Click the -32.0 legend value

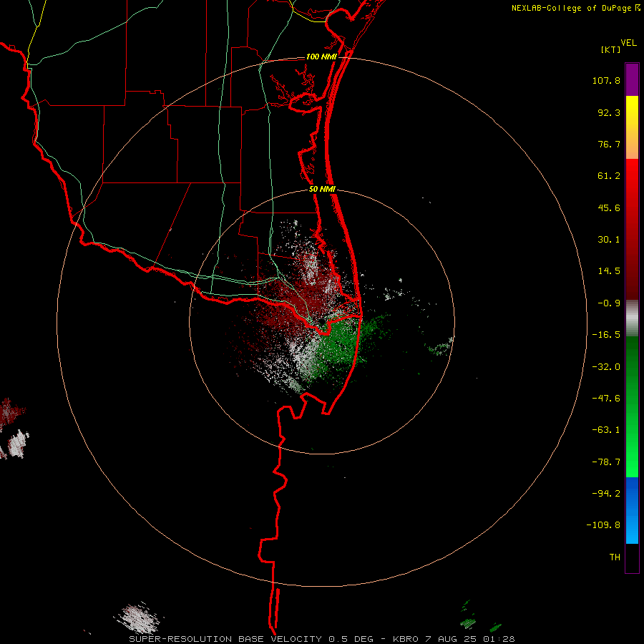coord(606,367)
